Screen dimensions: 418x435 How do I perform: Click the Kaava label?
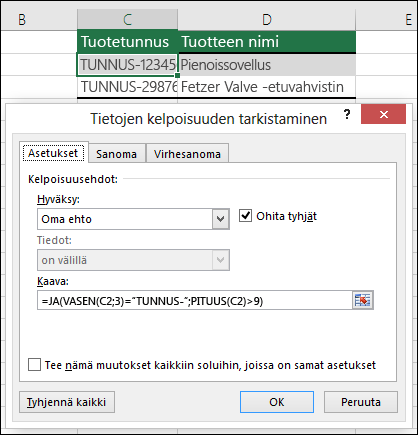tap(53, 281)
